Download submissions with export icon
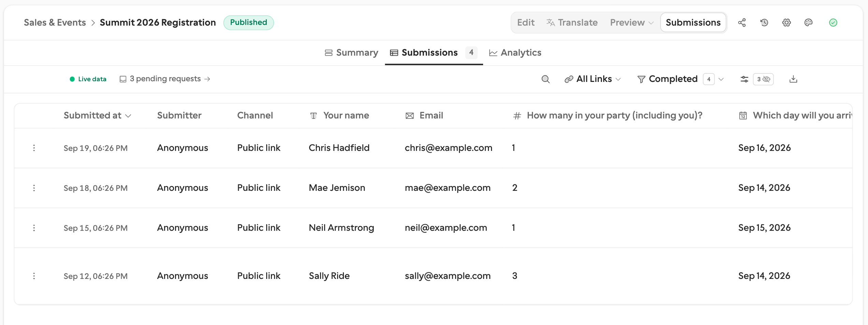This screenshot has height=325, width=868. 793,79
